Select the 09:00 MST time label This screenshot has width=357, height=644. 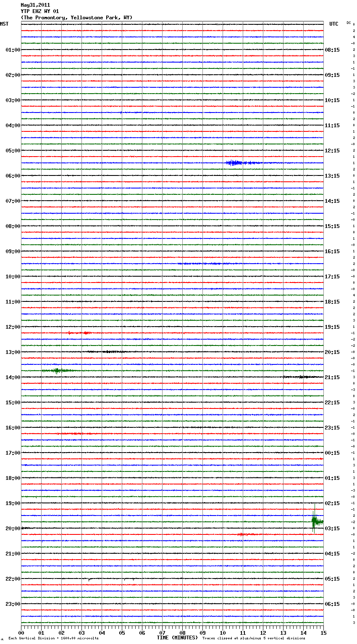pos(13,251)
